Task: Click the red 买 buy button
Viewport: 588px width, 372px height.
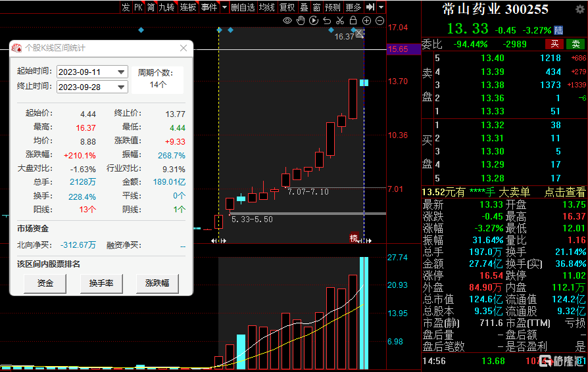Action: click(x=554, y=44)
